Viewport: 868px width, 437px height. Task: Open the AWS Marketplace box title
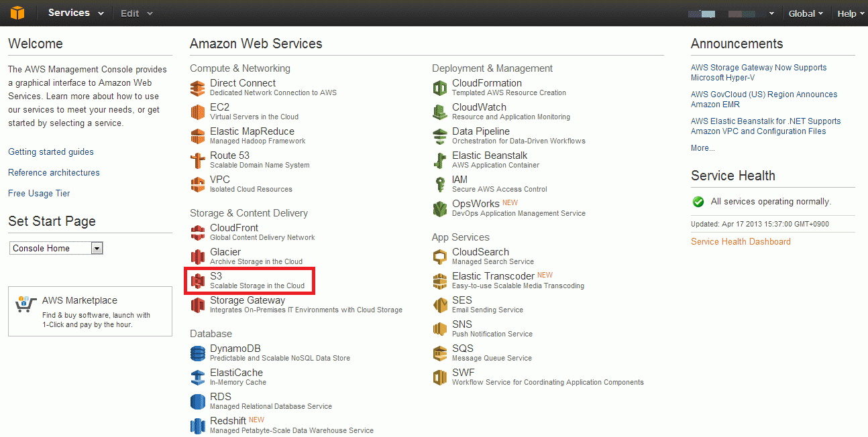[80, 301]
